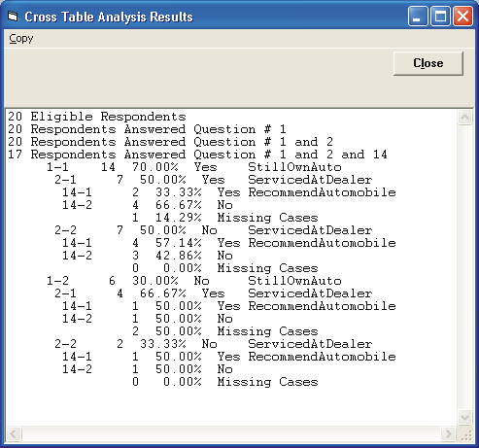The height and width of the screenshot is (448, 479).
Task: Click the vertical scrollbar up arrow
Action: pos(464,118)
